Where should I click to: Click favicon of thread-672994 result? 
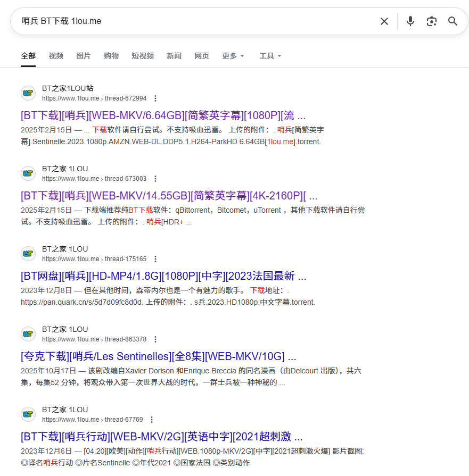point(28,93)
